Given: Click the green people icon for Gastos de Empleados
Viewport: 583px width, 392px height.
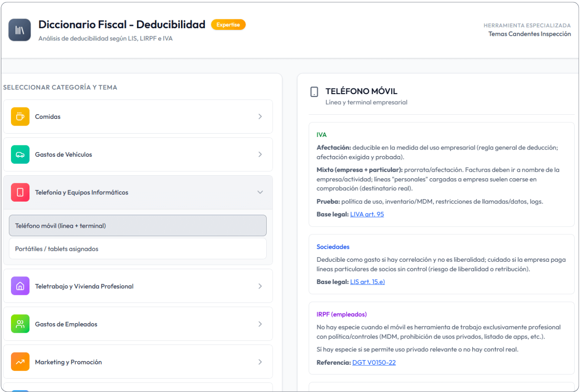Looking at the screenshot, I should [x=20, y=324].
